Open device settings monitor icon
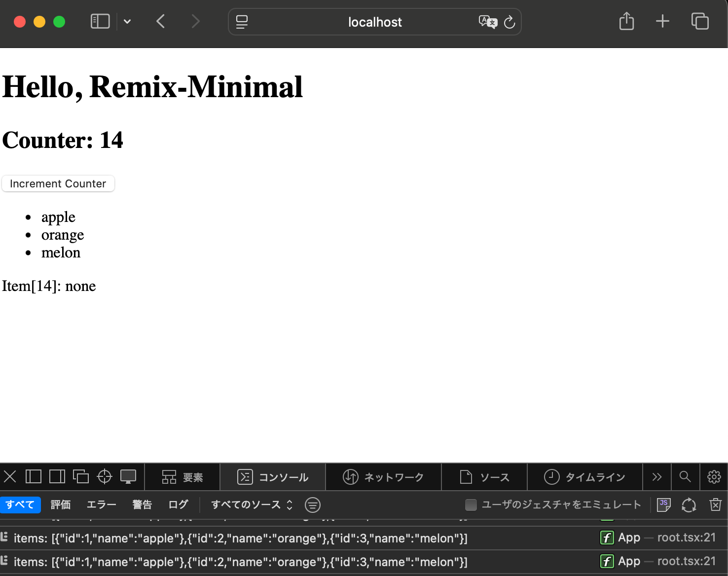This screenshot has height=576, width=728. coord(128,476)
